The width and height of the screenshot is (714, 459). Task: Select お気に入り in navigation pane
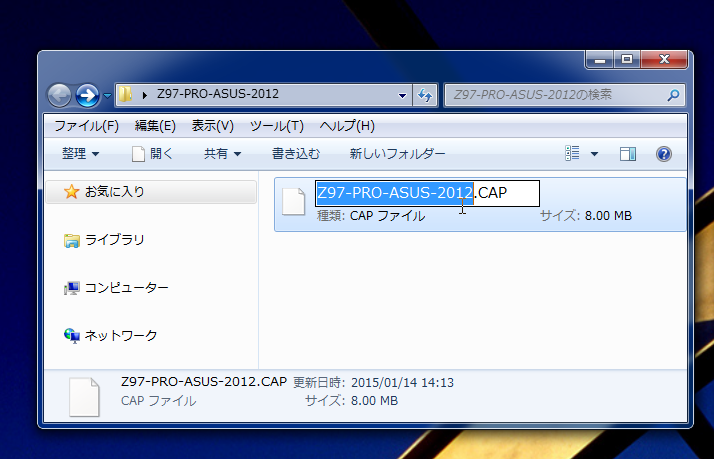pos(151,192)
